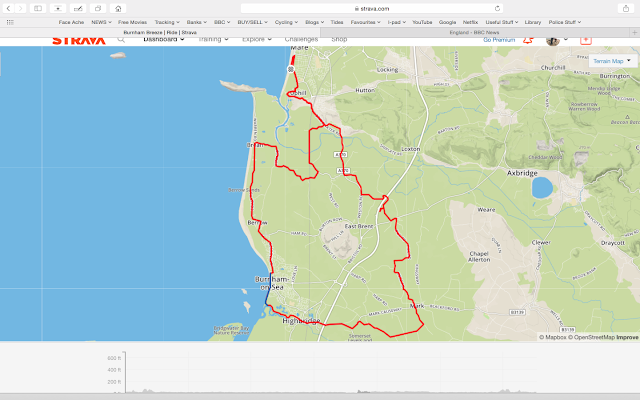Click the Highbridge label on map
The width and height of the screenshot is (640, 400).
[x=301, y=321]
